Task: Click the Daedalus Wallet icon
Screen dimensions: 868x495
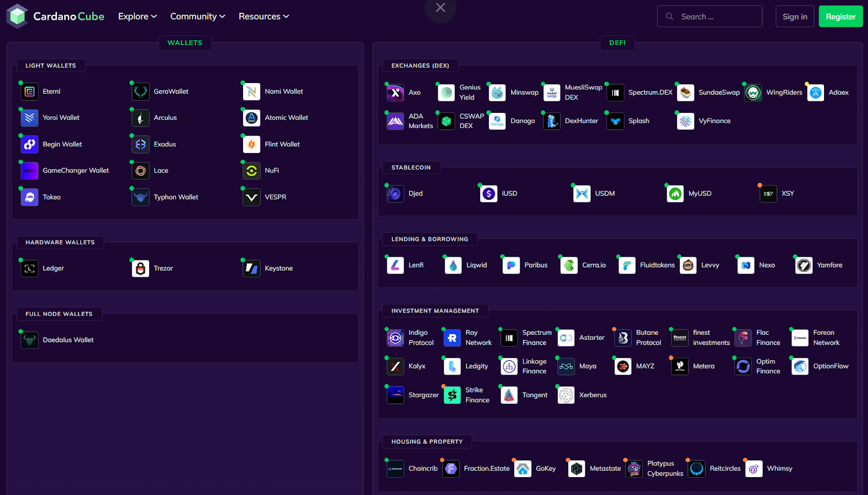Action: coord(30,340)
